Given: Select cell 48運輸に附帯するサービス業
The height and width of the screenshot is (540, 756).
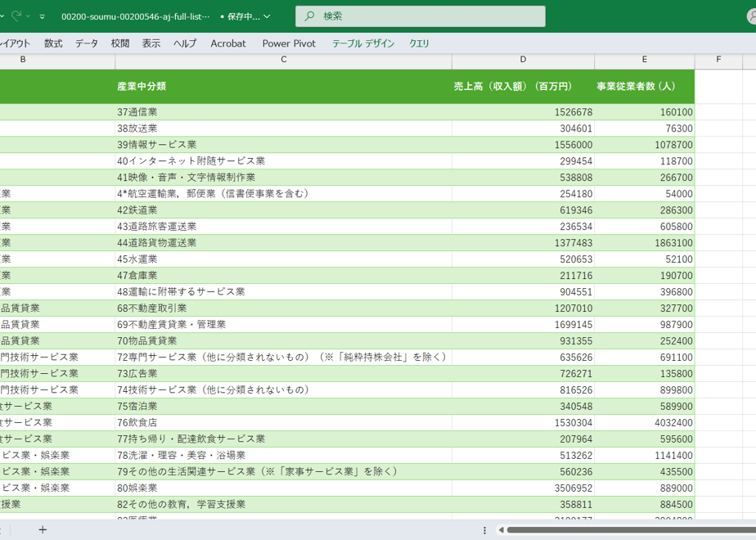Looking at the screenshot, I should (x=283, y=292).
